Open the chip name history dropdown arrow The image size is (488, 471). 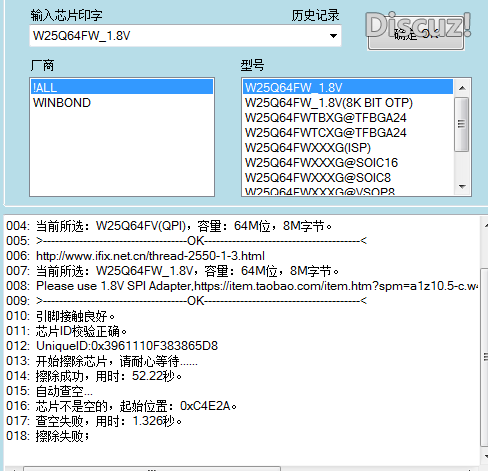click(333, 36)
